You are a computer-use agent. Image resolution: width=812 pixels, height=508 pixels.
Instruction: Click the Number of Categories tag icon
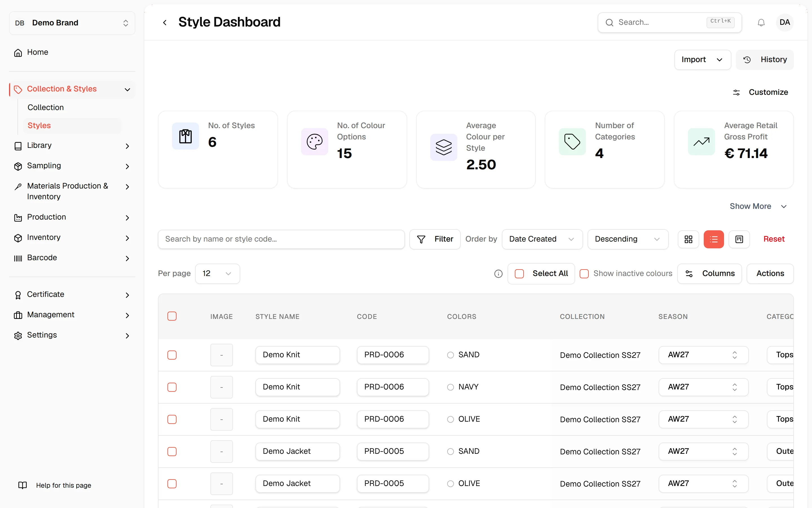[572, 142]
